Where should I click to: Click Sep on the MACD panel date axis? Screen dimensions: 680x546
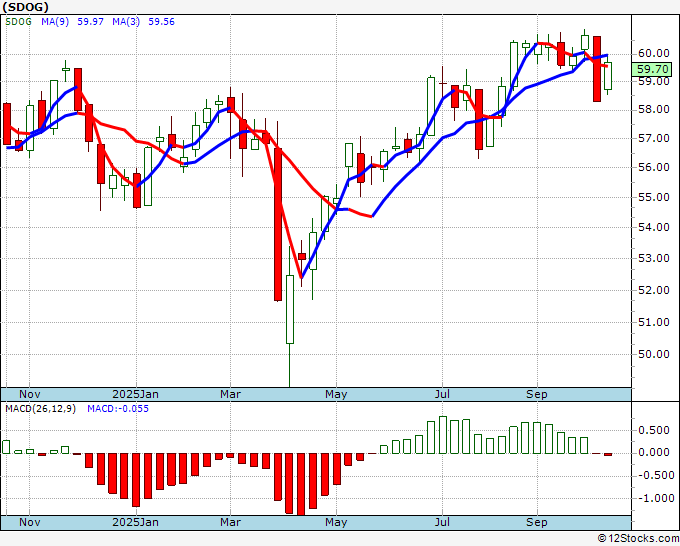click(x=536, y=522)
